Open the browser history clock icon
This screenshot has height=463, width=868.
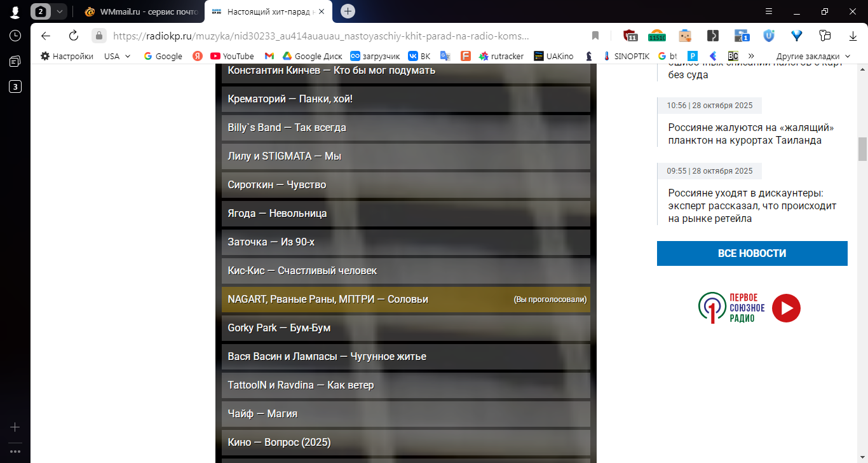15,36
